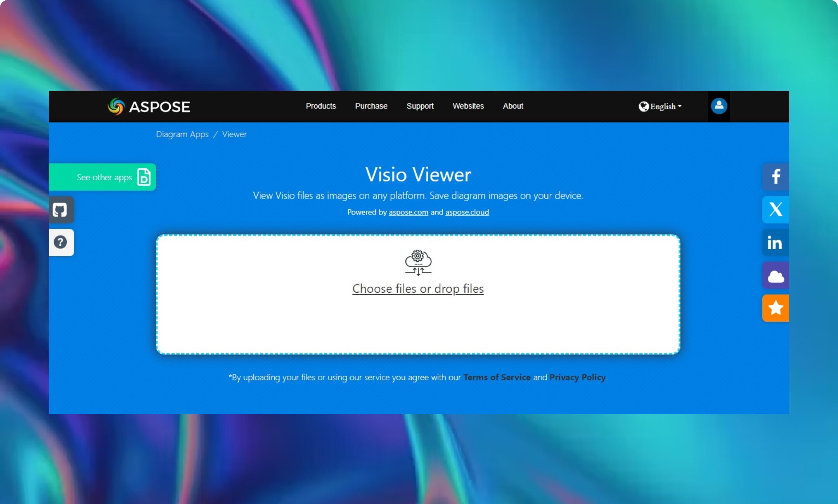Click 'Terms of Service' link
838x504 pixels.
[x=497, y=377]
